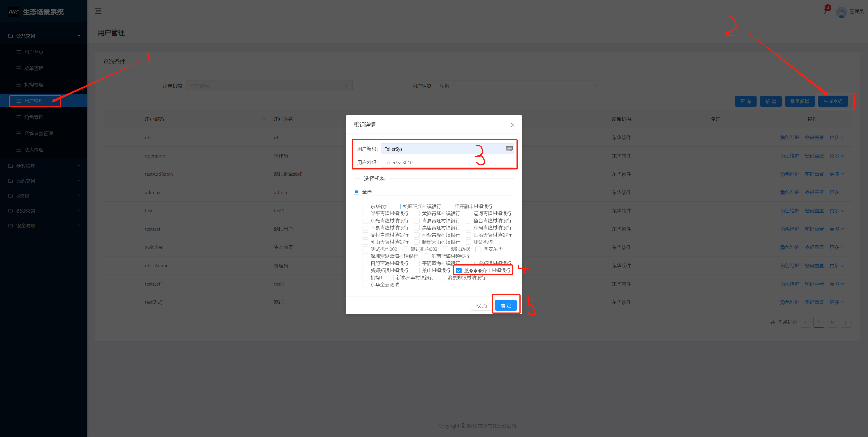868x437 pixels.
Task: Click 角色维护 link in the Switcher row
Action: pos(790,247)
